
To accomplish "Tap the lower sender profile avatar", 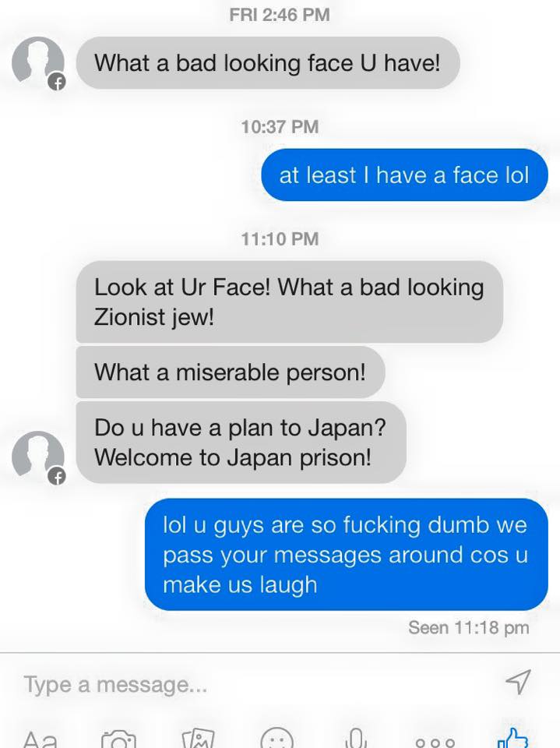I will 38,457.
